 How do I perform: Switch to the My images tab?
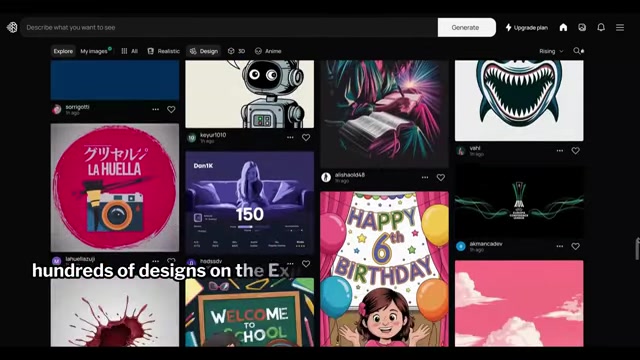coord(94,51)
